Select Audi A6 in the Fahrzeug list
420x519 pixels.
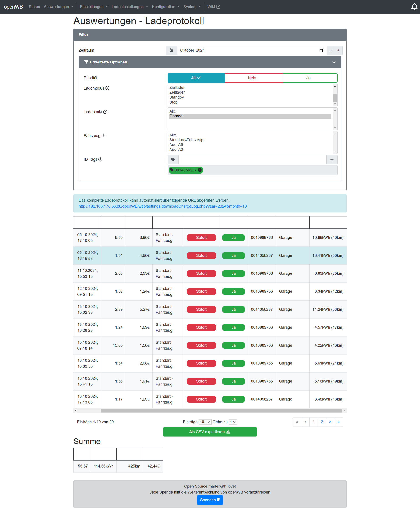(176, 145)
